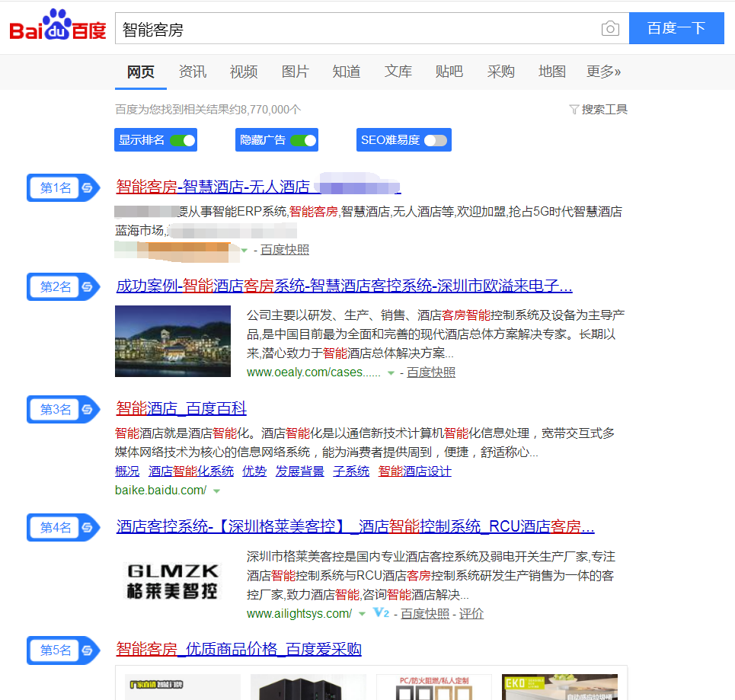
Task: Click the link icon on rank badge 第1名
Action: point(87,188)
